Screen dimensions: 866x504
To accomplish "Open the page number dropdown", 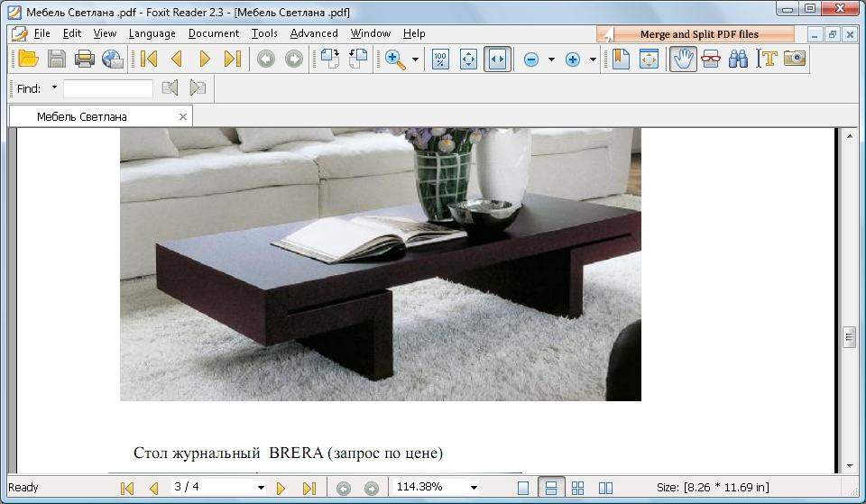I will coord(261,488).
